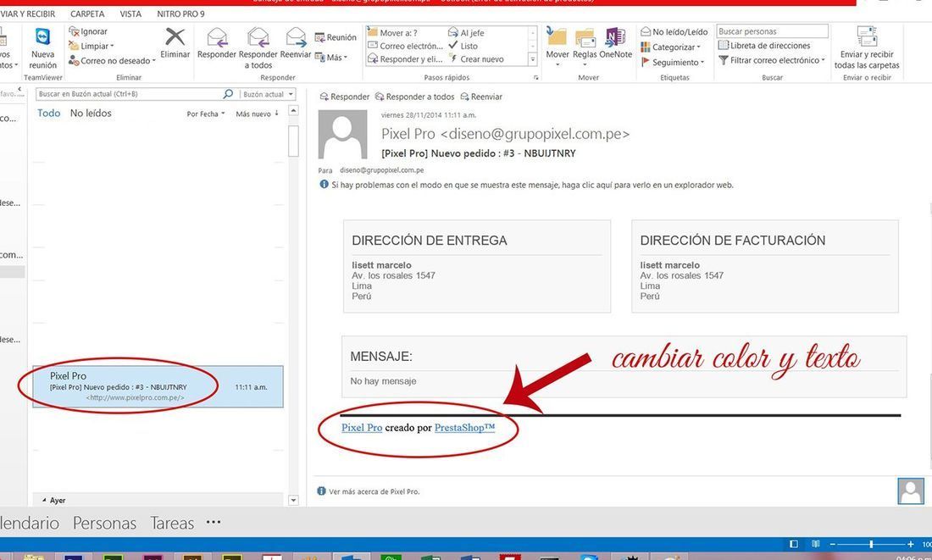Show Todo messages filter

[49, 113]
